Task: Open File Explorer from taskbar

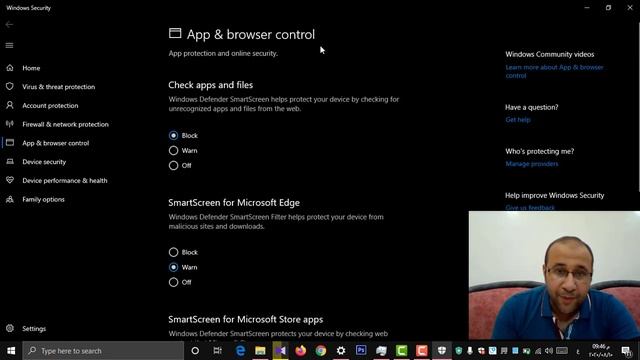Action: click(x=260, y=351)
